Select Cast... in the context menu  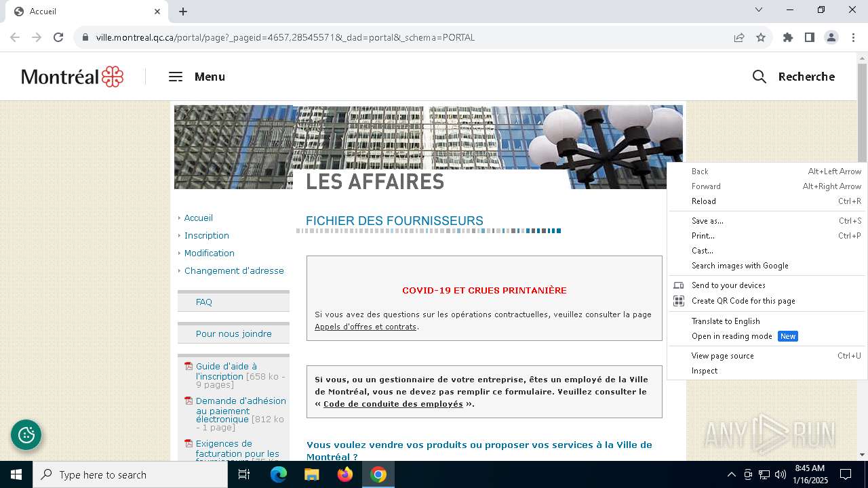[x=767, y=251]
